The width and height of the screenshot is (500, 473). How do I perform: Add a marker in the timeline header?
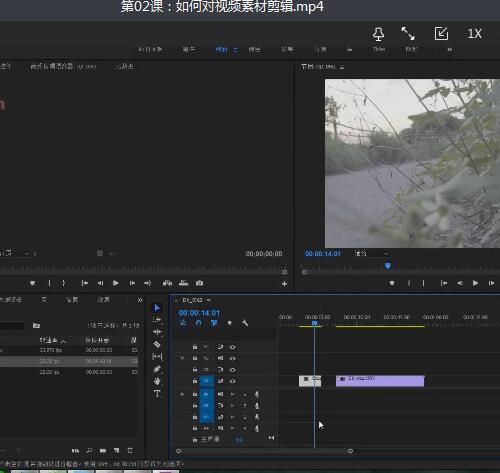point(229,323)
